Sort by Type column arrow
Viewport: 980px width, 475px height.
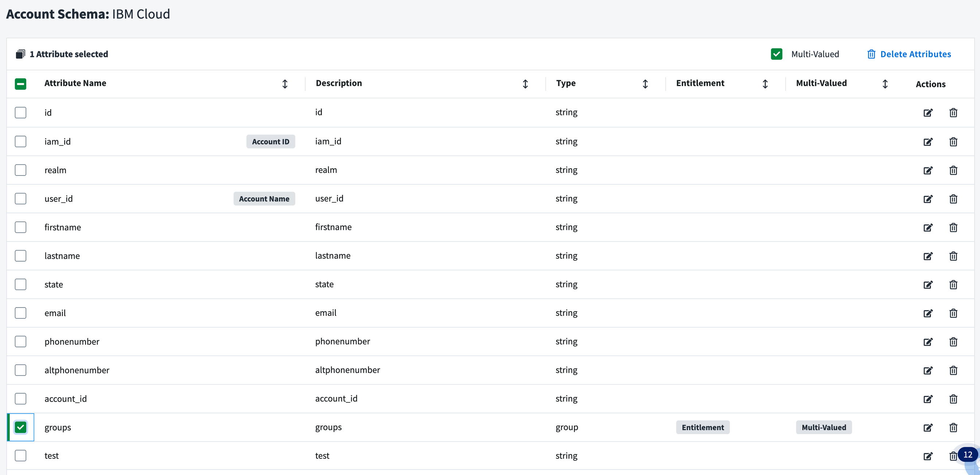pyautogui.click(x=645, y=84)
